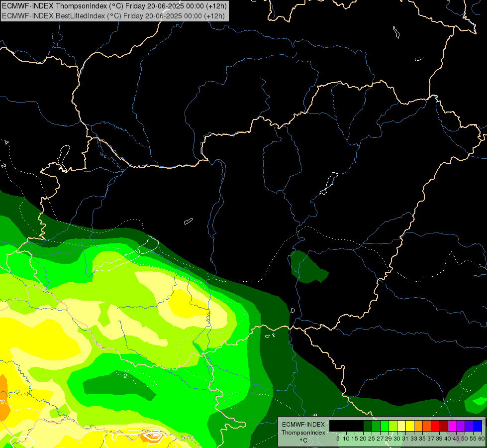This screenshot has height=448, width=487.
Task: Click the legend tick value 39
Action: point(439,439)
